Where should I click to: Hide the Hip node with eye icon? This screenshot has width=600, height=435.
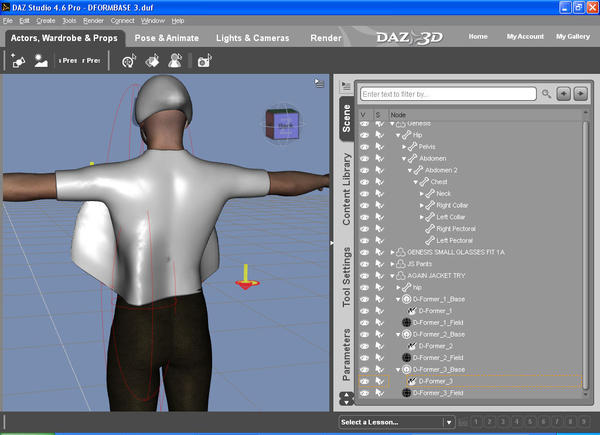pos(365,135)
